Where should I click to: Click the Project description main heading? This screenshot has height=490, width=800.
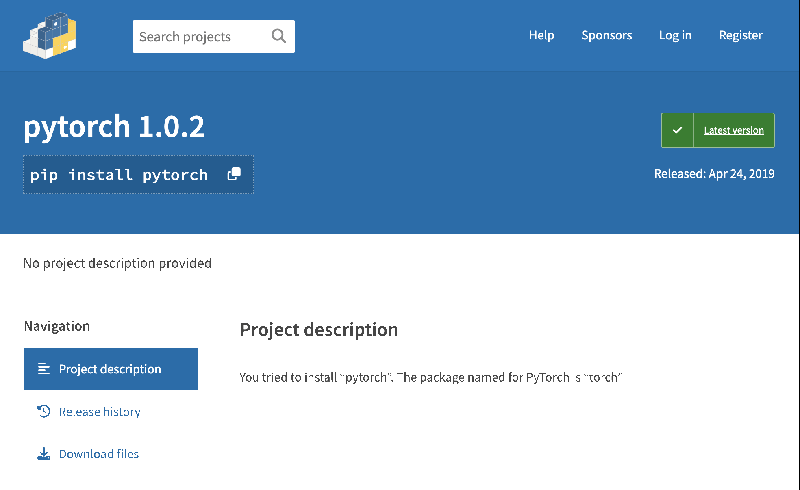(319, 330)
